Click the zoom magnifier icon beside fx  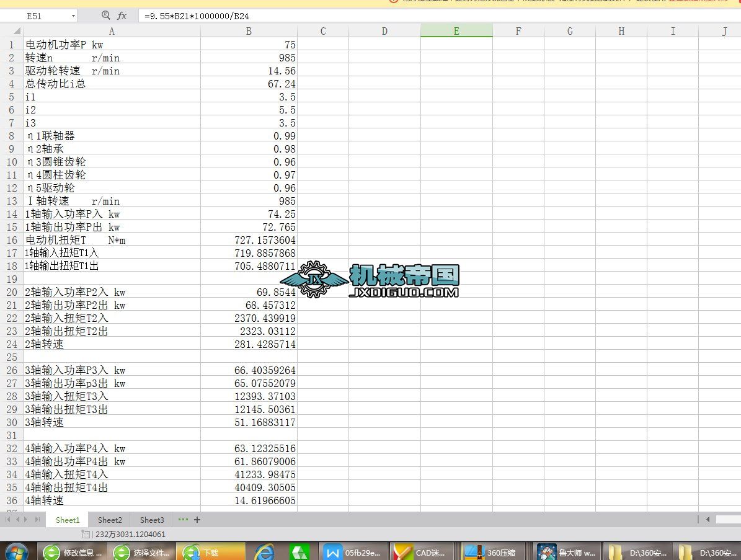pyautogui.click(x=106, y=16)
